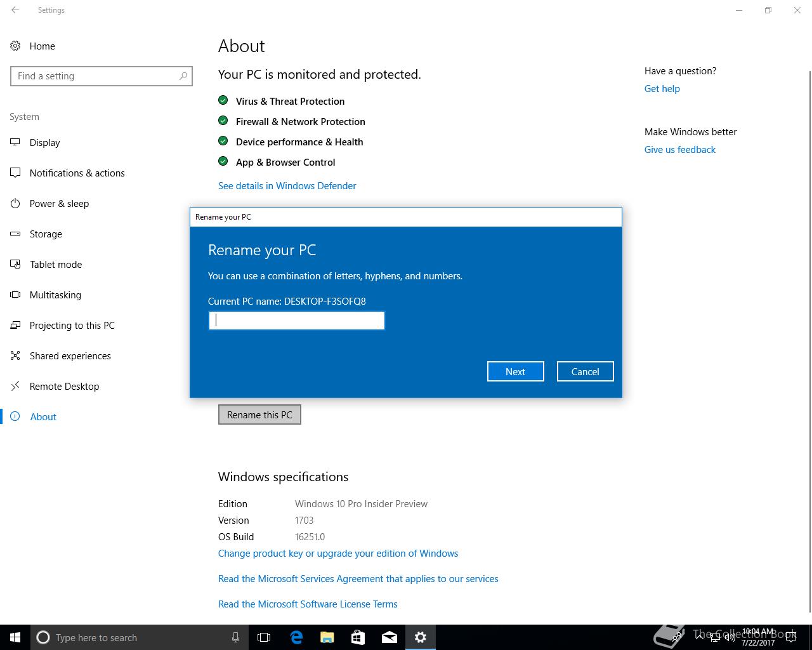Viewport: 812px width, 650px height.
Task: Click the Device performance & Health checkmark
Action: 223,141
